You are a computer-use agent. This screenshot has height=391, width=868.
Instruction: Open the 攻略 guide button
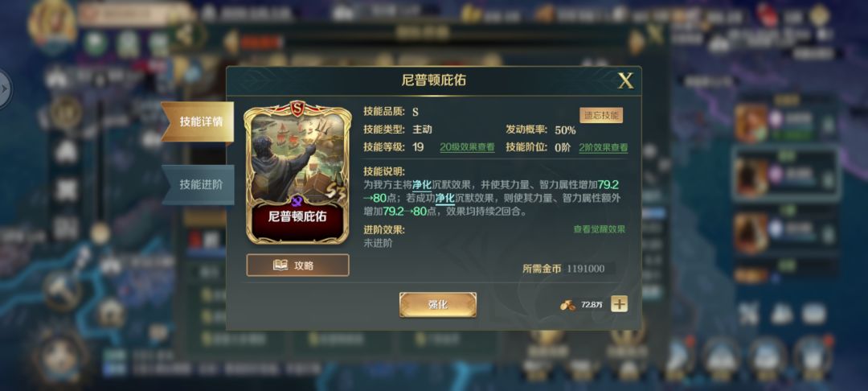(298, 265)
